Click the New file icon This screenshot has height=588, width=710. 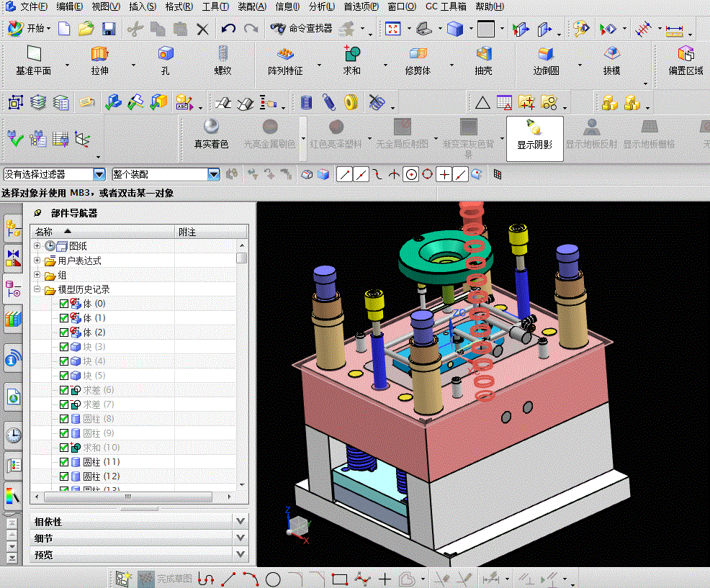[64, 29]
